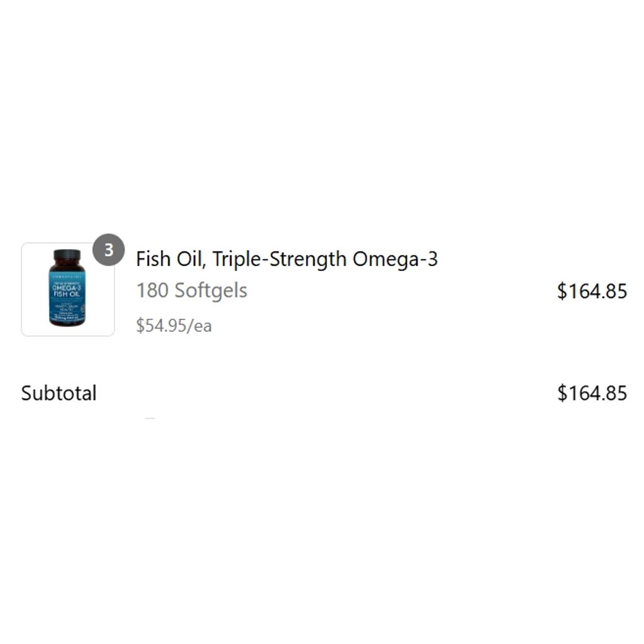644x644 pixels.
Task: Click the word Omega-3 in the title
Action: pos(395,260)
